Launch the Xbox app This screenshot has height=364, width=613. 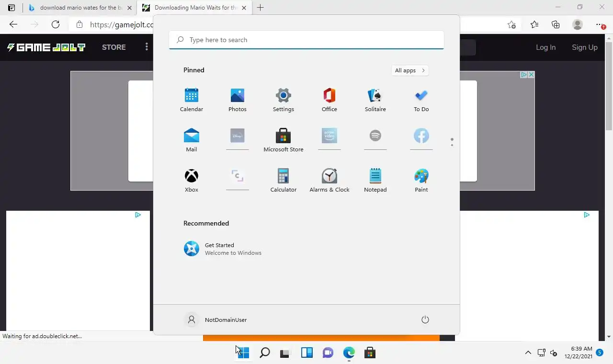[x=192, y=181]
